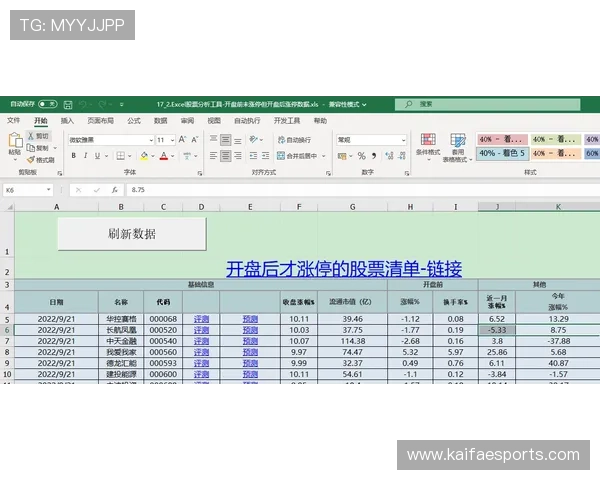
Task: Click Increase Font Size icon
Action: [x=183, y=139]
